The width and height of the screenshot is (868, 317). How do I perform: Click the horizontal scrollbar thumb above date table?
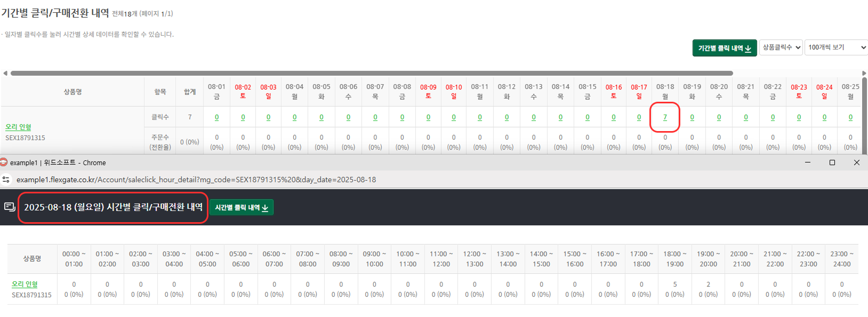[372, 74]
